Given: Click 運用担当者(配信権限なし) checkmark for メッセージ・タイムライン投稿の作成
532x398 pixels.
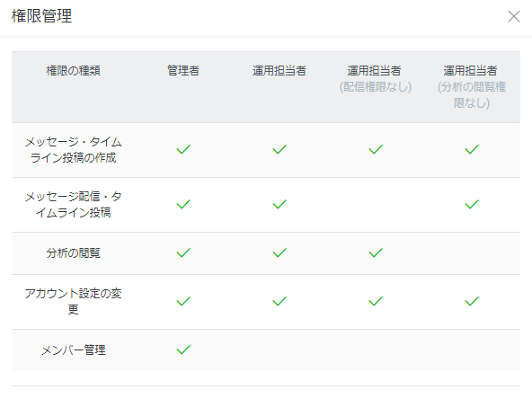Looking at the screenshot, I should [x=376, y=149].
